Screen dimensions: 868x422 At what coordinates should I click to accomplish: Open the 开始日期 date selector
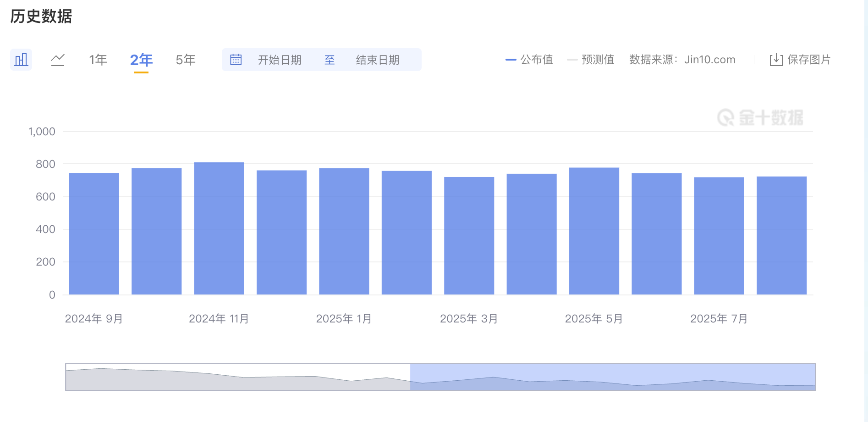coord(279,60)
